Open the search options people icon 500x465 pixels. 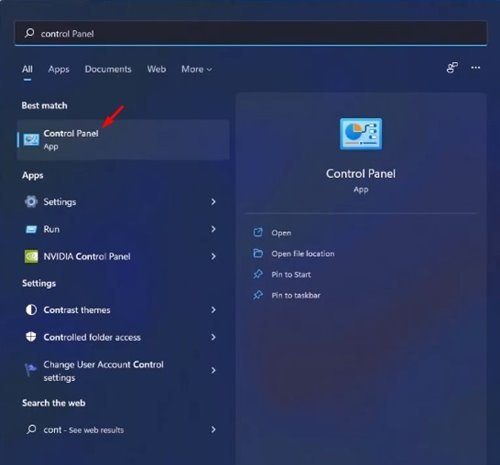pyautogui.click(x=452, y=68)
